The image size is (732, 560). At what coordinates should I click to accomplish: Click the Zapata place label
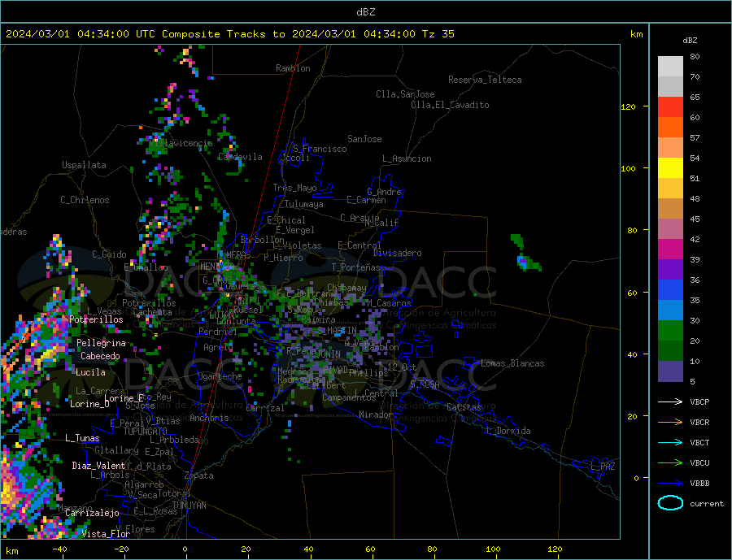coord(199,475)
